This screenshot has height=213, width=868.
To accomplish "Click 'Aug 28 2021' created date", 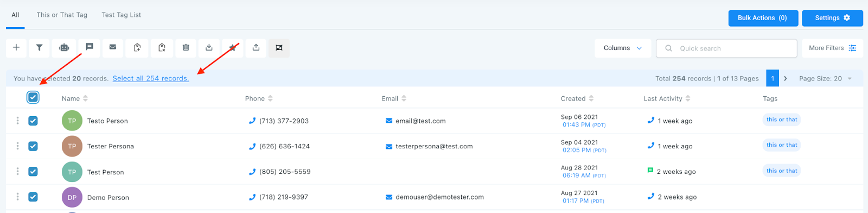I will tap(579, 168).
